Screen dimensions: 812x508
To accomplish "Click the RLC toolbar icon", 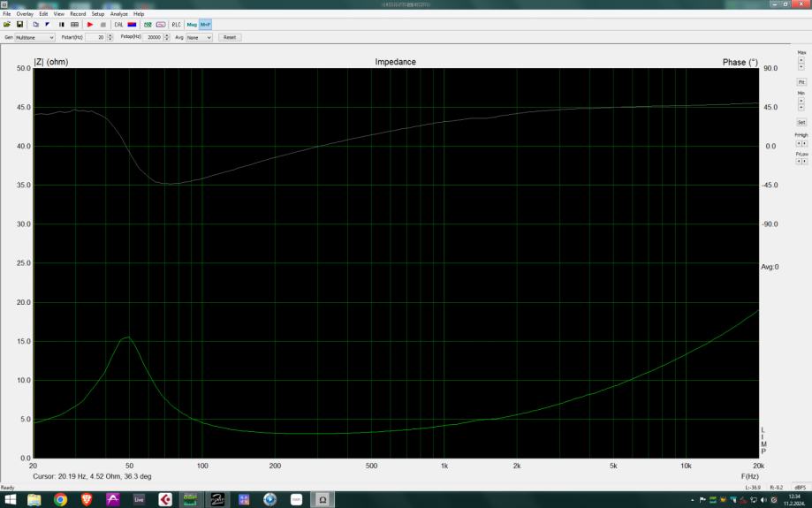I will 176,25.
